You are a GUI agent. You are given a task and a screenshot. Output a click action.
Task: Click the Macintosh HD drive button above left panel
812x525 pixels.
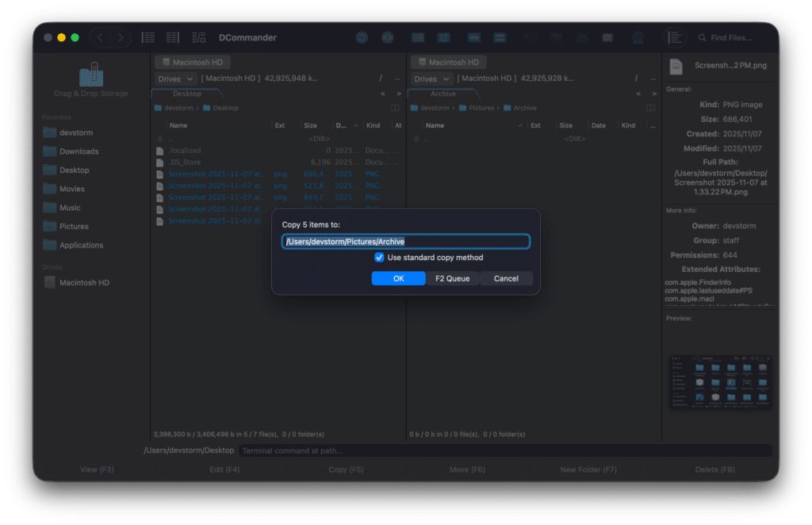191,62
